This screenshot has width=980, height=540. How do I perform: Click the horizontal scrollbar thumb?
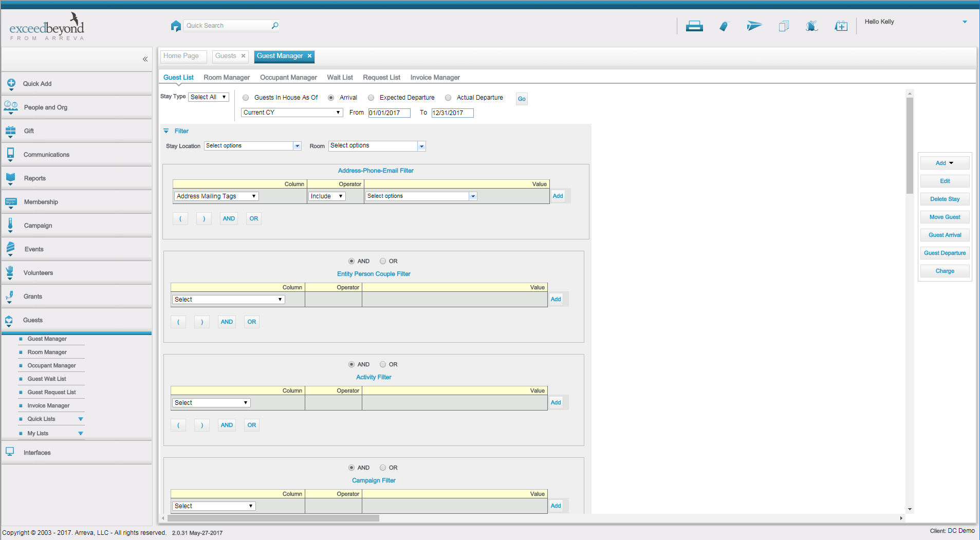(x=273, y=518)
